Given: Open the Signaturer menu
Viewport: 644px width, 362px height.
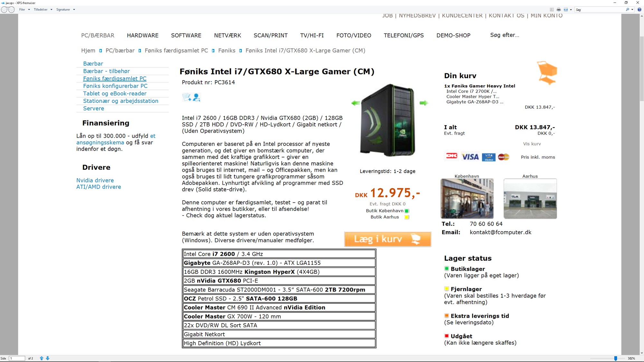Looking at the screenshot, I should coord(65,10).
